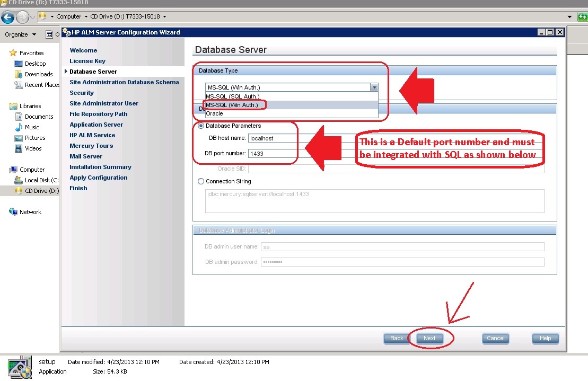Click the DB admin user name field
Screen dimensions: 588x381
[x=402, y=246]
